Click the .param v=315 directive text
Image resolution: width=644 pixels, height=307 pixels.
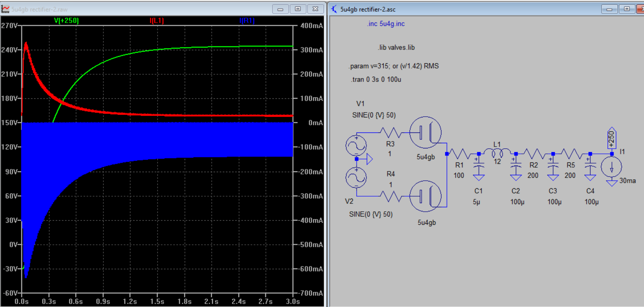point(394,66)
